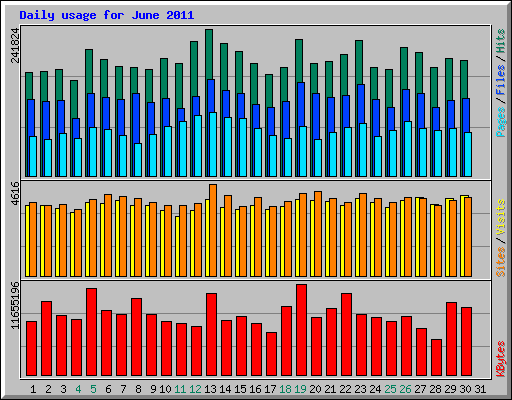Image resolution: width=512 pixels, height=400 pixels.
Task: Click the orange 'Sites' legend label
Action: (501, 262)
